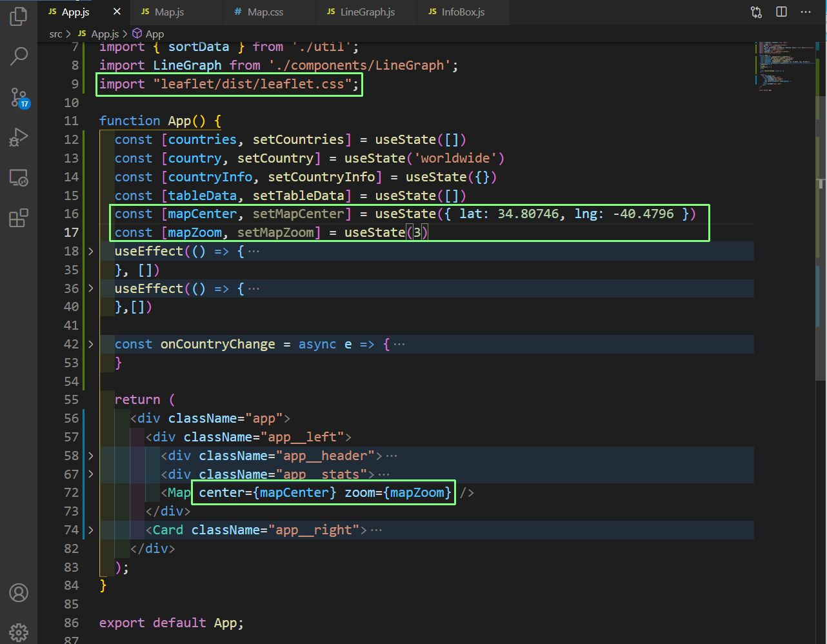Click mapCenter in the Map center prop
Image resolution: width=827 pixels, height=644 pixels.
pos(295,492)
